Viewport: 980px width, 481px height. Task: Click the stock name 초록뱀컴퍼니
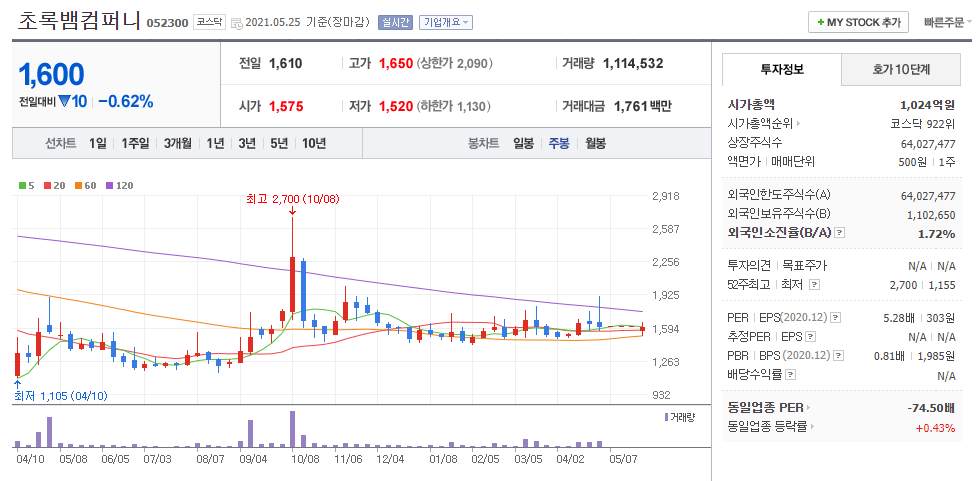click(x=79, y=21)
